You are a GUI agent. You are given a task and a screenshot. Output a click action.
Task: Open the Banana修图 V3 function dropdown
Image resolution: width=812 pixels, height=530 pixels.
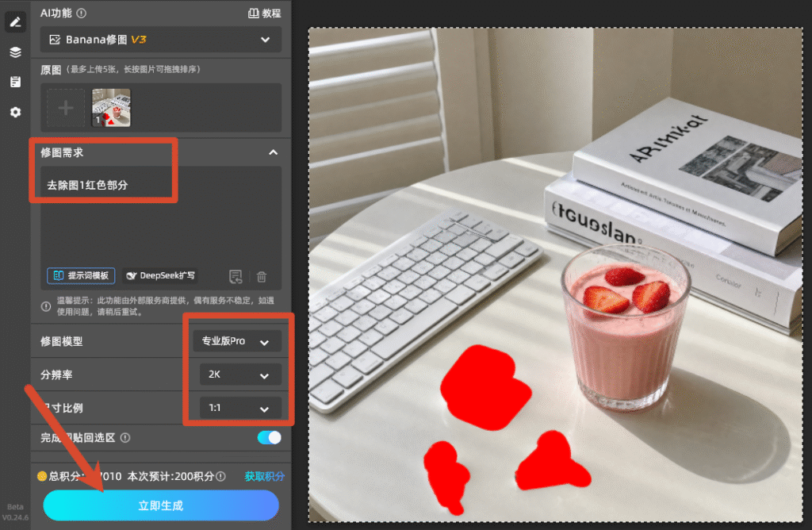pyautogui.click(x=161, y=40)
